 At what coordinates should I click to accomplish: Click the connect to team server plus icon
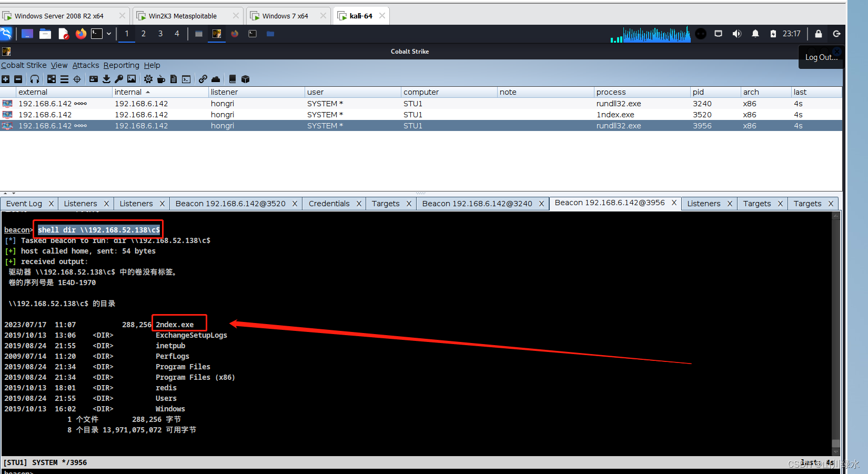pos(5,79)
